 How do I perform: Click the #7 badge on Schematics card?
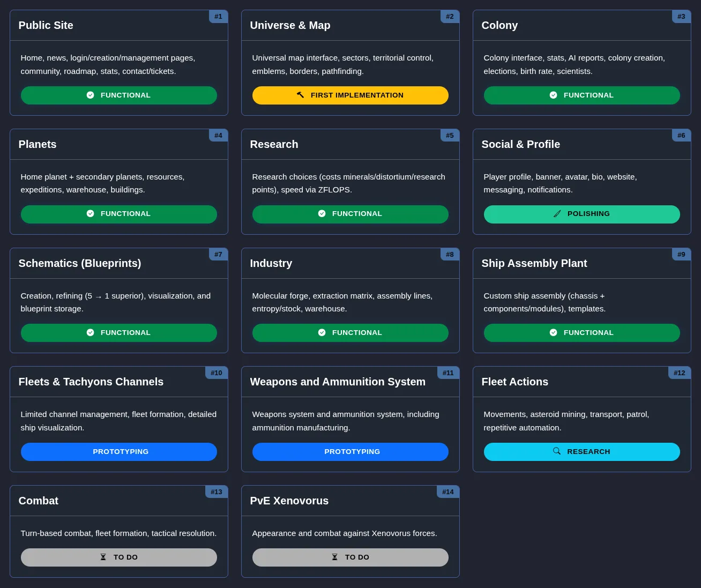tap(219, 255)
